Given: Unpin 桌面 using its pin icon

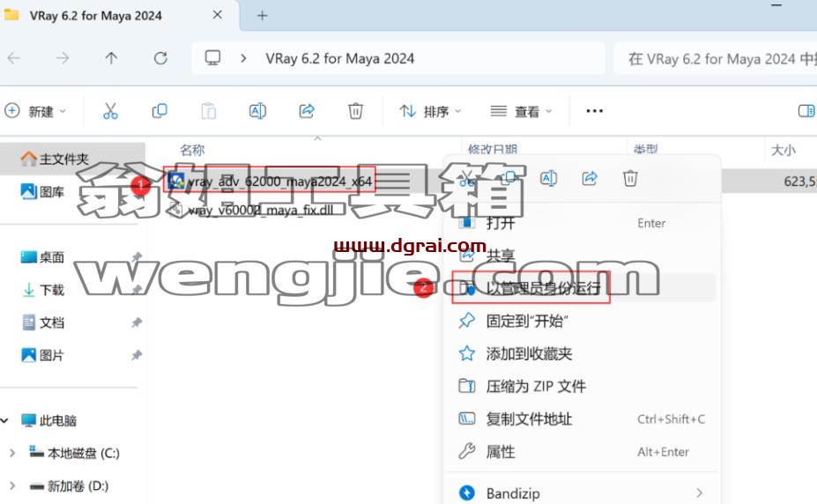Looking at the screenshot, I should pyautogui.click(x=137, y=256).
